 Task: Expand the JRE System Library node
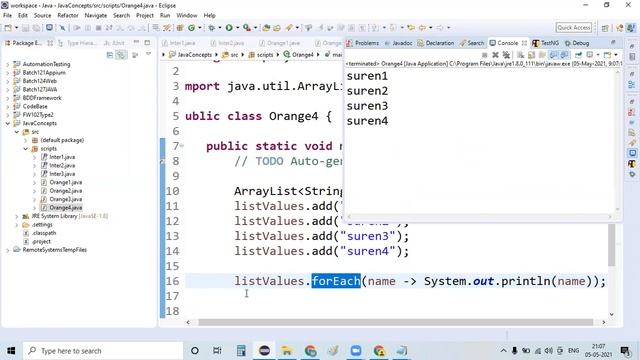coord(17,216)
